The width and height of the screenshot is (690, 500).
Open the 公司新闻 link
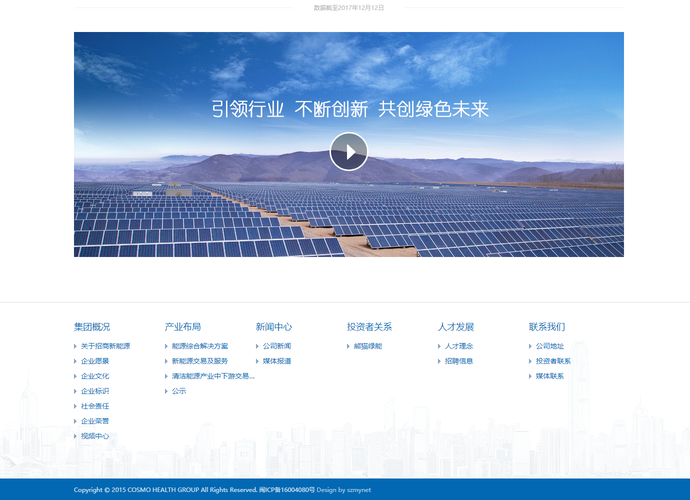[277, 346]
